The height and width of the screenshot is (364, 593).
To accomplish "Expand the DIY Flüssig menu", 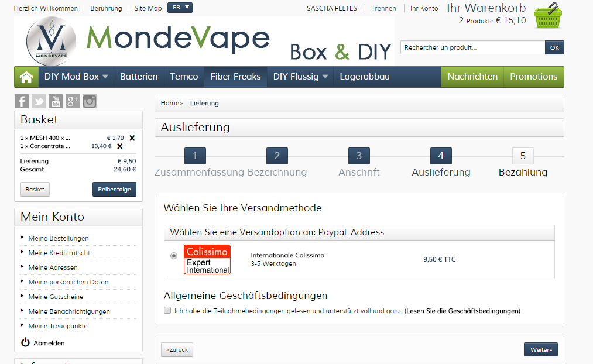I will tap(300, 77).
